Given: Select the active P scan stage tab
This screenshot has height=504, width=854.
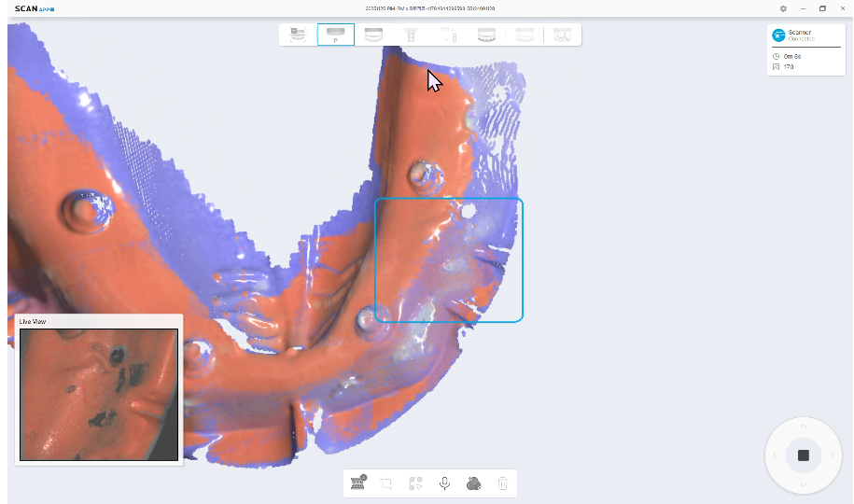Looking at the screenshot, I should click(335, 35).
